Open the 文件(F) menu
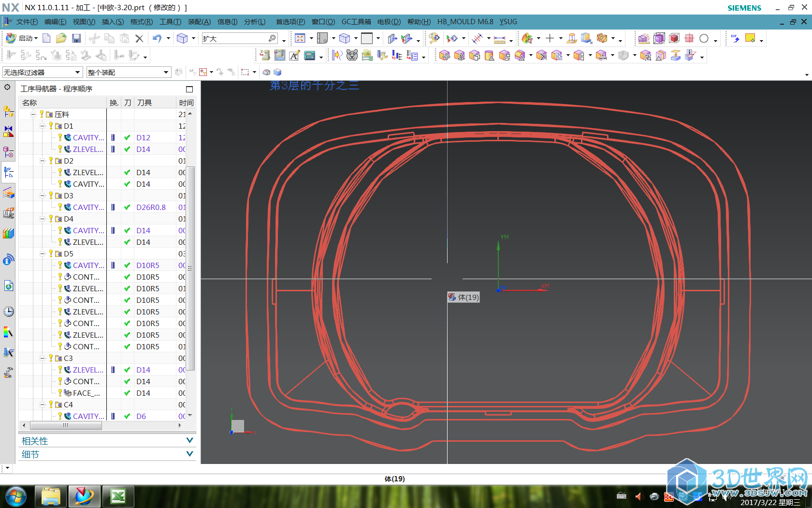The width and height of the screenshot is (812, 508). coord(27,22)
